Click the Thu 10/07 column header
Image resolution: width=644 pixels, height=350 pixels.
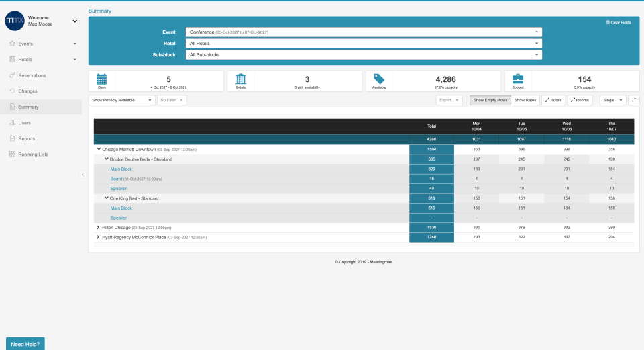[612, 126]
